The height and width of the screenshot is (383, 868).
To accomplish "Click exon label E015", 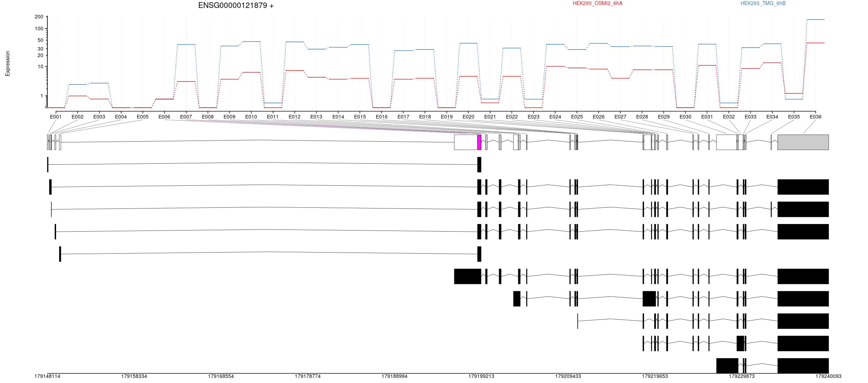I will 360,117.
